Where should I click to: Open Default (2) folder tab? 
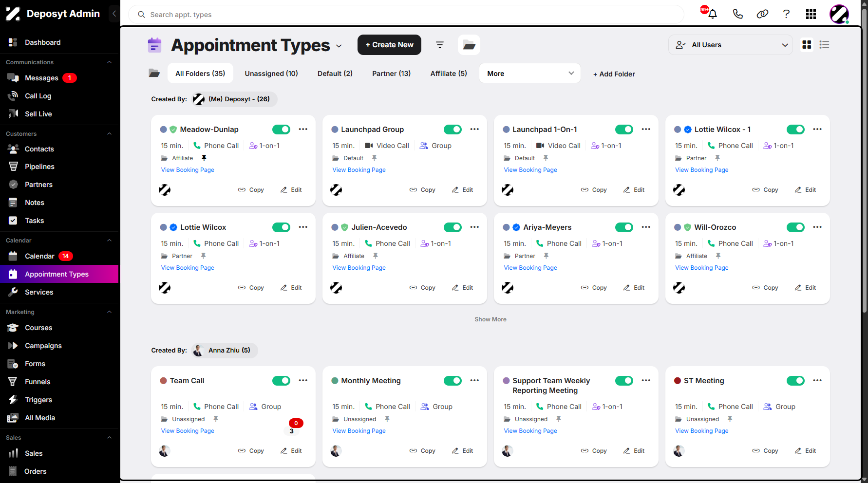(335, 74)
